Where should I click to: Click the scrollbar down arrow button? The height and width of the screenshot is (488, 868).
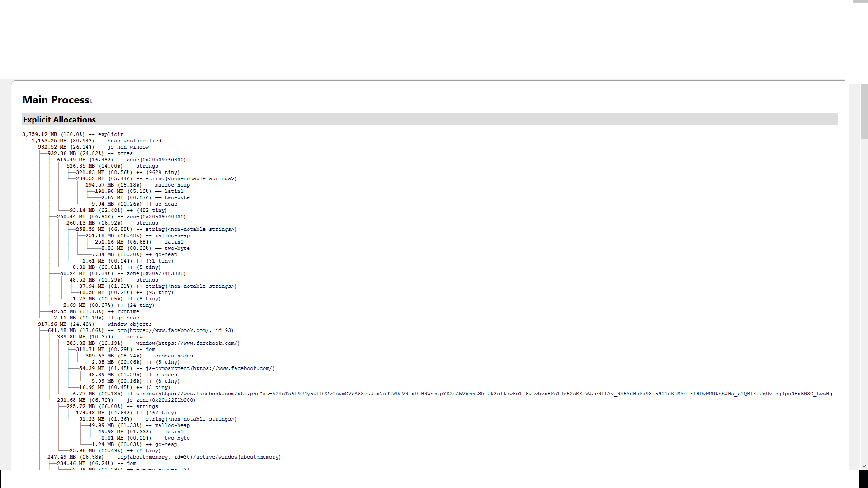click(864, 466)
